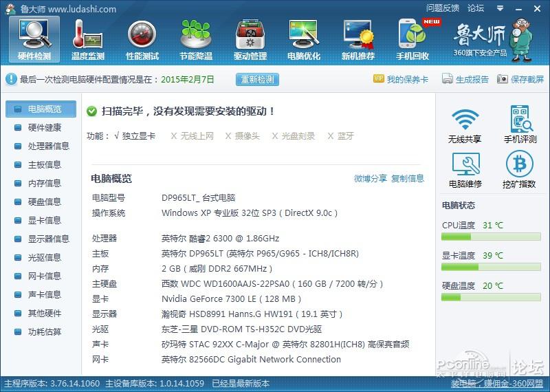Click the 2 GB DDR2 667MHz memory value
550x392 pixels.
point(217,269)
